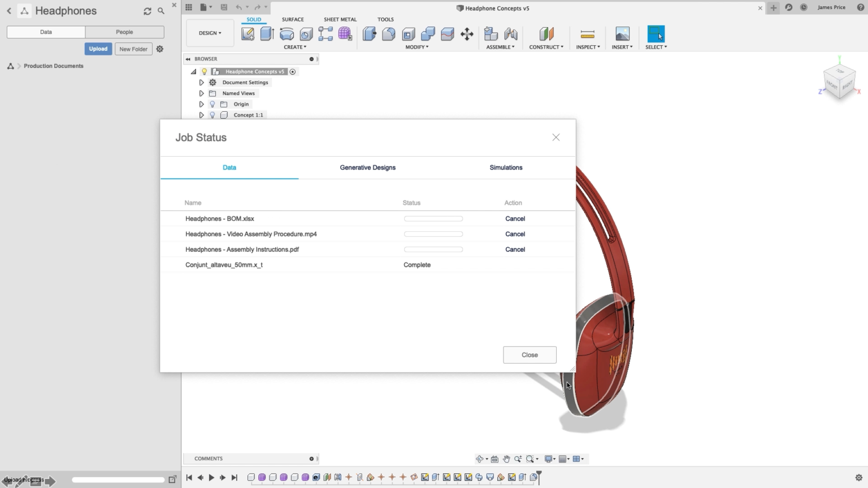Expand the Named Views folder
The width and height of the screenshot is (868, 488).
202,93
